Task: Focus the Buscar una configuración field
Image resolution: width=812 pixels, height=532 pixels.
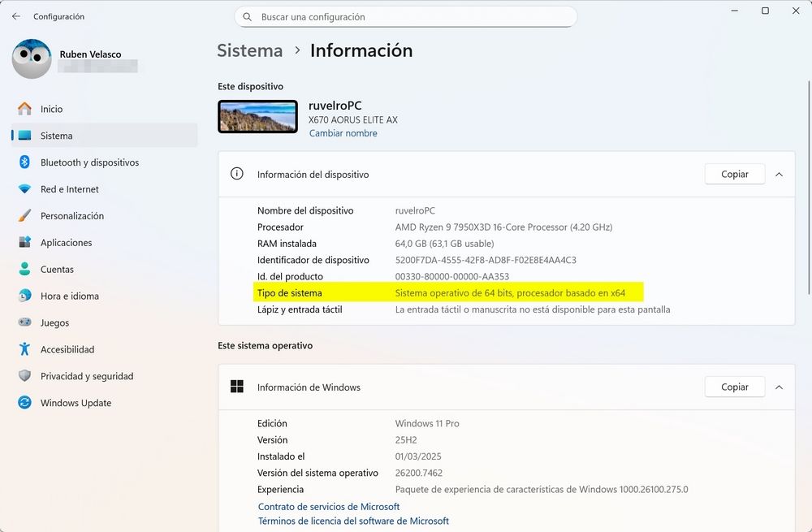Action: (x=406, y=17)
